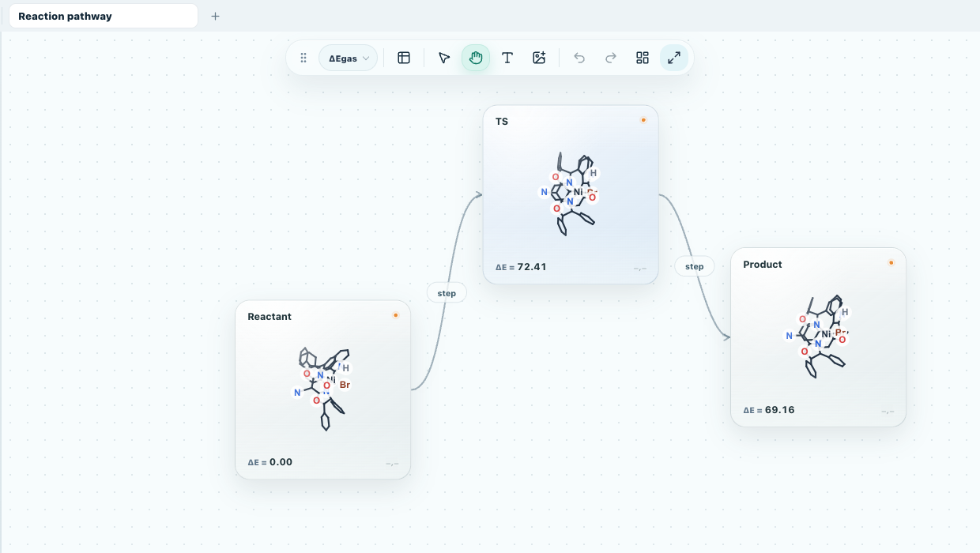This screenshot has width=980, height=553.
Task: Toggle fullscreen expand mode
Action: [x=674, y=58]
